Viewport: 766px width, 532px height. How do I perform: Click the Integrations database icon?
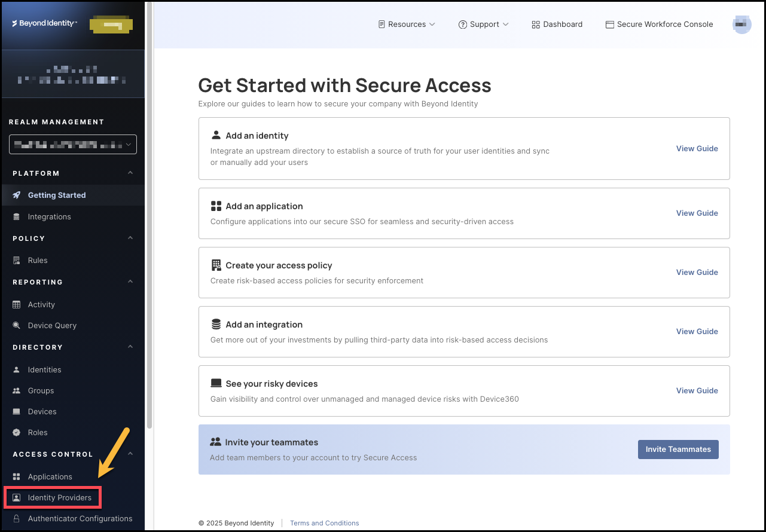pyautogui.click(x=17, y=217)
